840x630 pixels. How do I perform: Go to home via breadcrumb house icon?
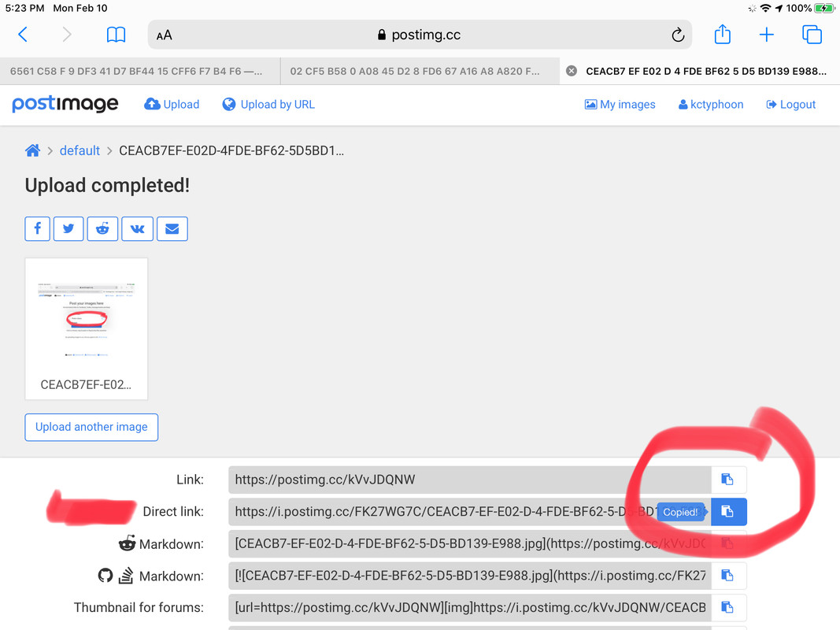pyautogui.click(x=33, y=150)
